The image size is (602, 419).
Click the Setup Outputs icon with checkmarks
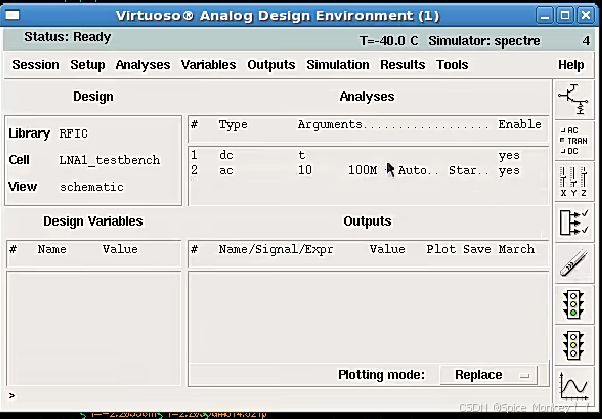(573, 222)
